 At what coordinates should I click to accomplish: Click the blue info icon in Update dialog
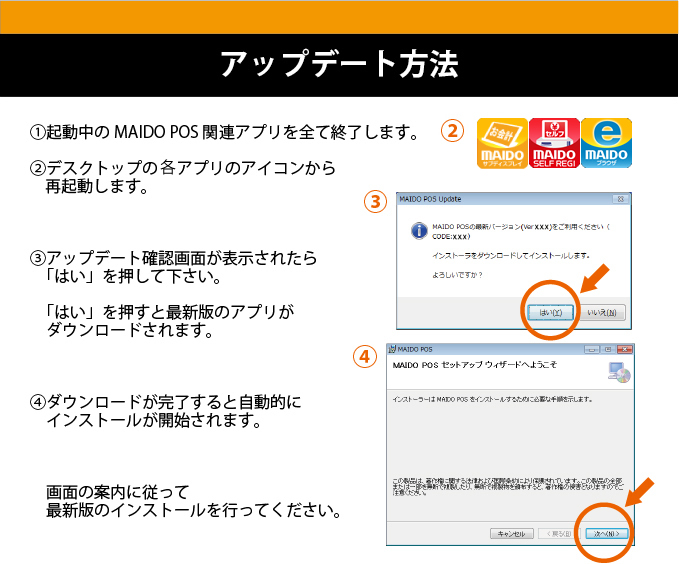[x=419, y=231]
